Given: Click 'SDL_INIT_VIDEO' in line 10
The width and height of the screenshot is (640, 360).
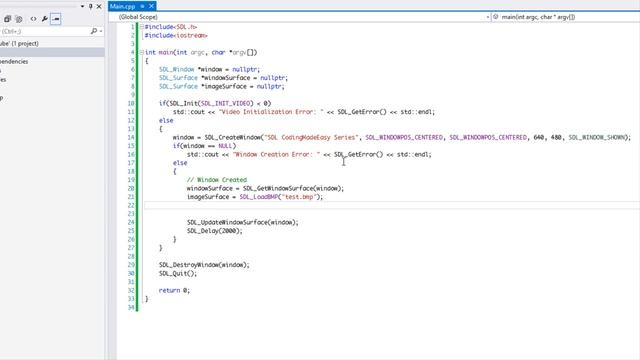Looking at the screenshot, I should tap(227, 103).
